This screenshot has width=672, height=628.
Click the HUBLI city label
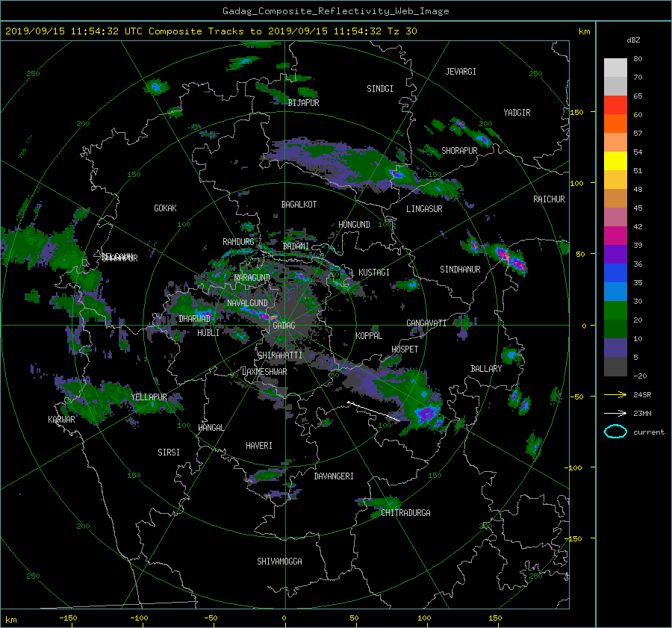point(208,333)
